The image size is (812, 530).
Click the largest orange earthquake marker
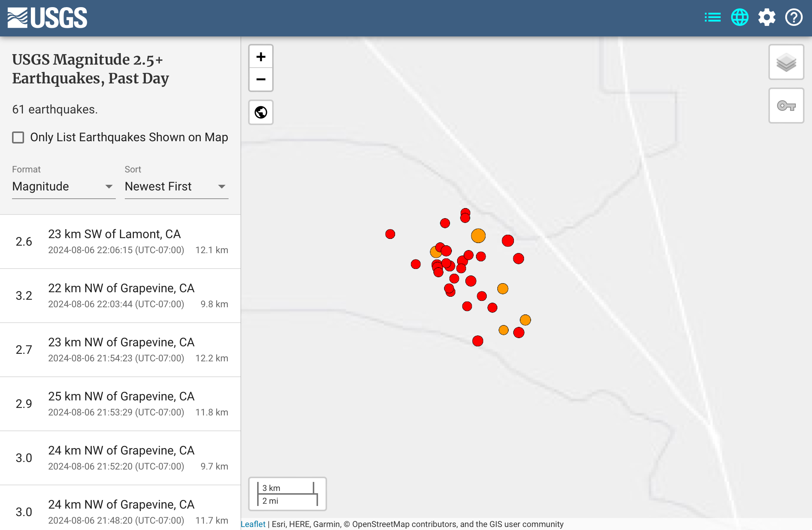pos(478,236)
